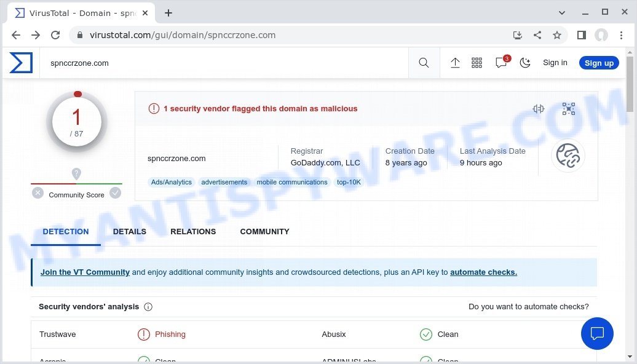Image resolution: width=637 pixels, height=364 pixels.
Task: Toggle dark mode moon icon
Action: pos(525,63)
